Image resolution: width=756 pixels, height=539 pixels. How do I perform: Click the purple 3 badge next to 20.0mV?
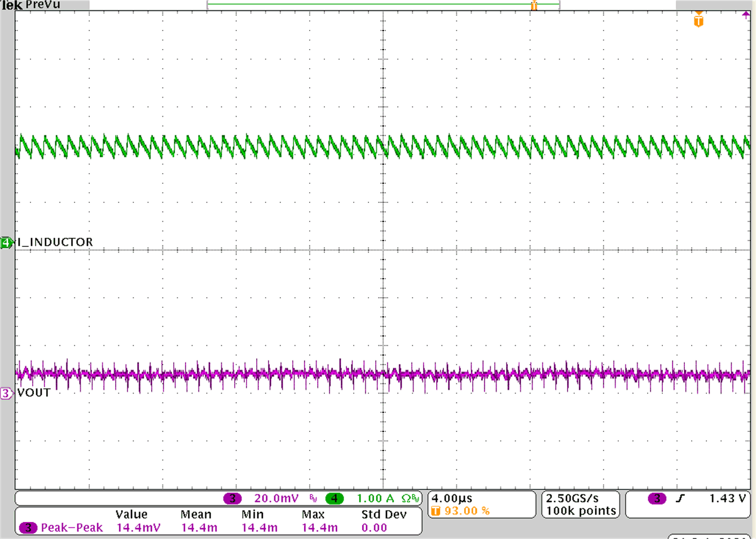(232, 498)
